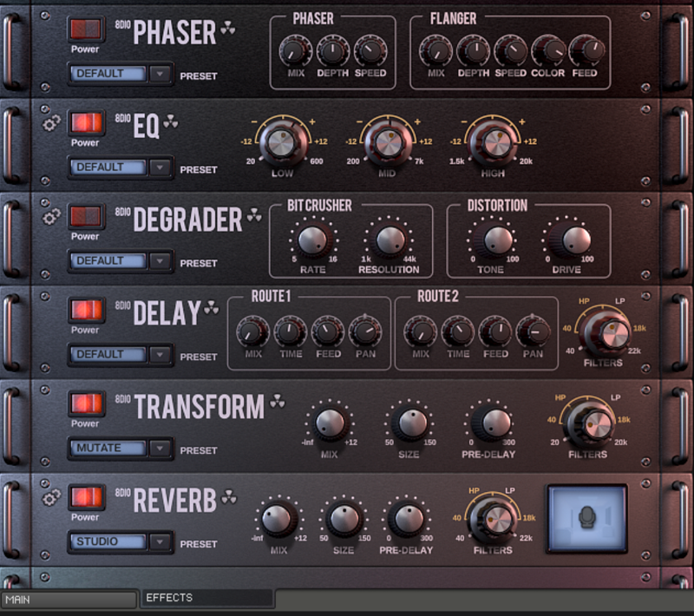Click the Delay Route 1 FEED knob

(328, 332)
